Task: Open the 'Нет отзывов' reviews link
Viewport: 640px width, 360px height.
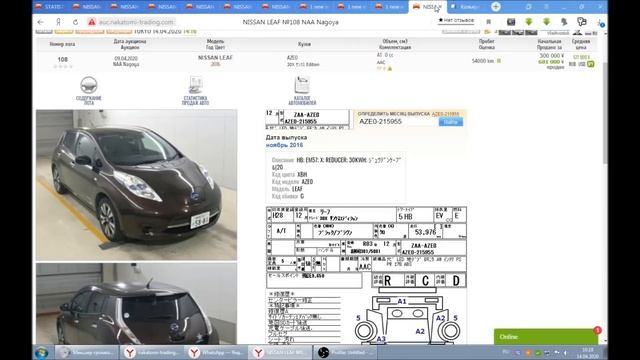Action: point(456,20)
